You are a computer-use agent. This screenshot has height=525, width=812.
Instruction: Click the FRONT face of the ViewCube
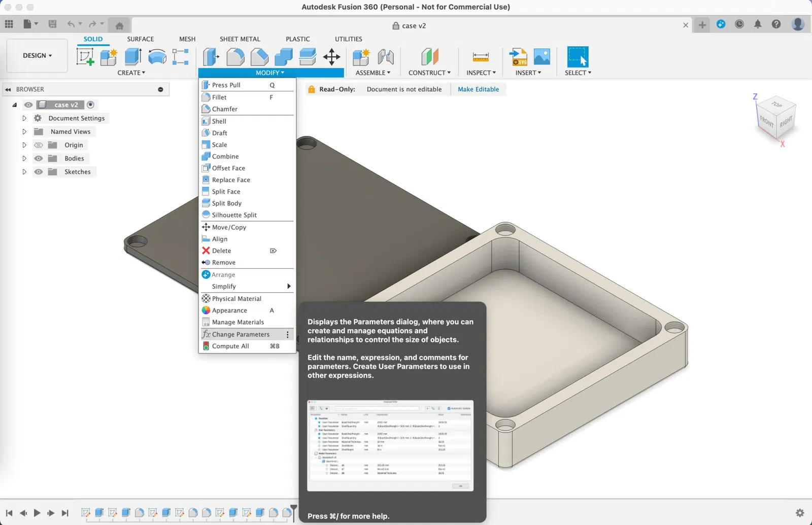pyautogui.click(x=766, y=123)
